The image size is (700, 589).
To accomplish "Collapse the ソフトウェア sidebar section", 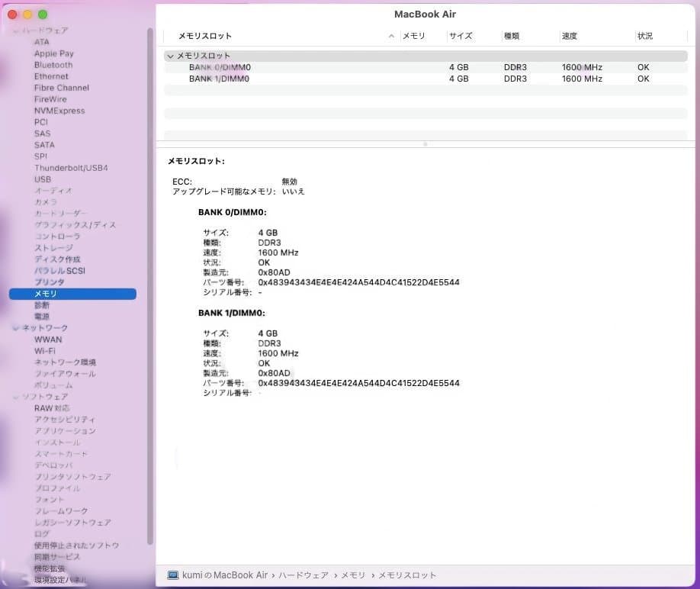I will [x=14, y=397].
